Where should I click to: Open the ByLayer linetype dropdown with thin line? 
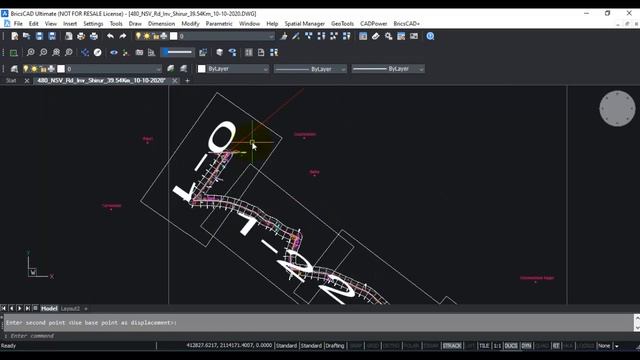tap(310, 69)
